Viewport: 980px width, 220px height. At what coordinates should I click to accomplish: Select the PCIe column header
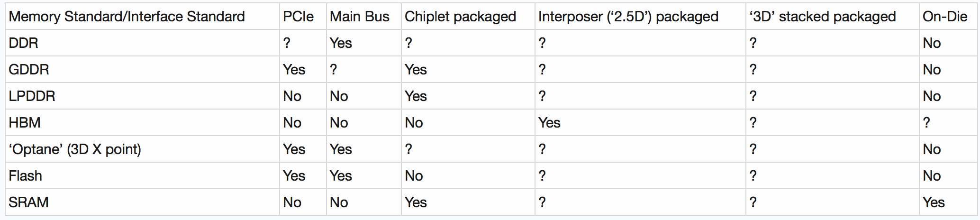point(298,17)
